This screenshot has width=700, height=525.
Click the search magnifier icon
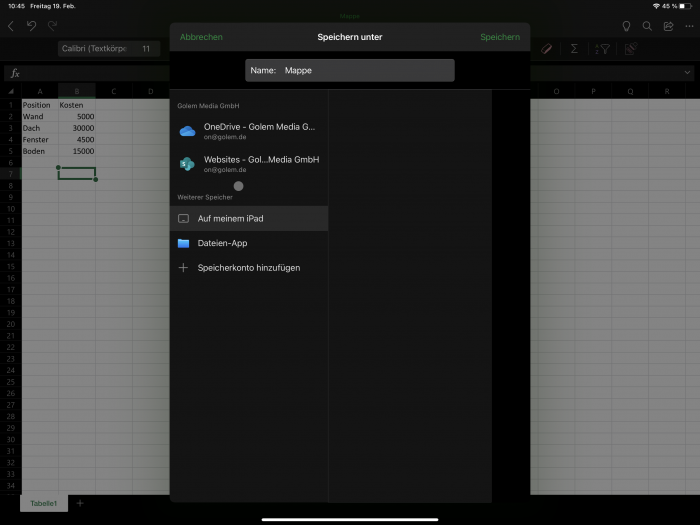(647, 26)
